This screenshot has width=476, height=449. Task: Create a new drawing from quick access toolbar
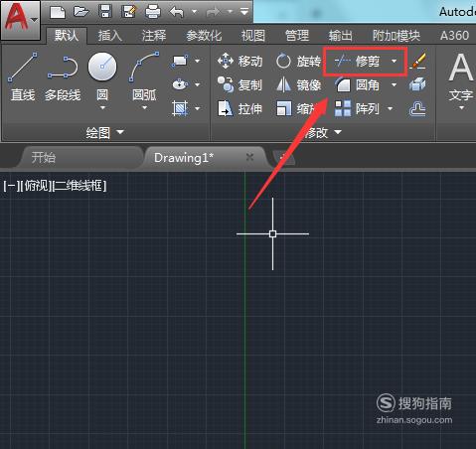click(58, 12)
